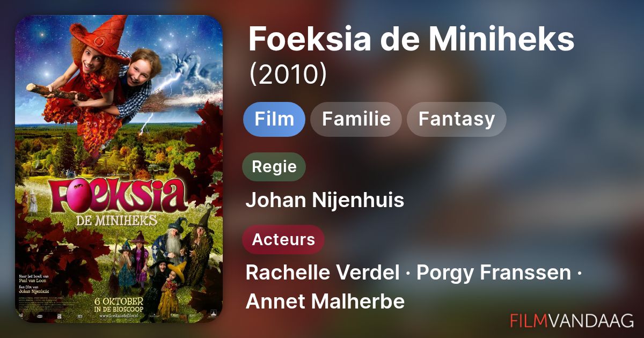Open actor Porgy Franssen's profile
Image resolution: width=644 pixels, height=338 pixels.
[x=493, y=273]
